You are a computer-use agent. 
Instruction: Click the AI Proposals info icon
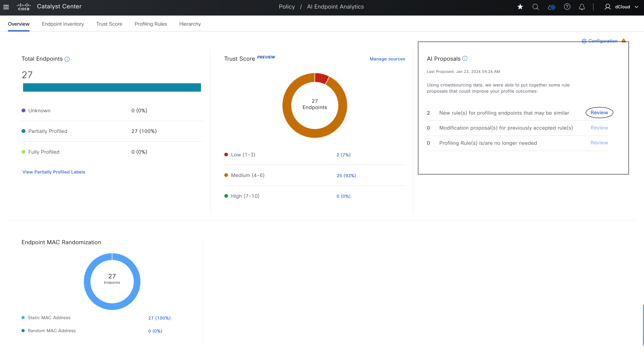[x=465, y=58]
